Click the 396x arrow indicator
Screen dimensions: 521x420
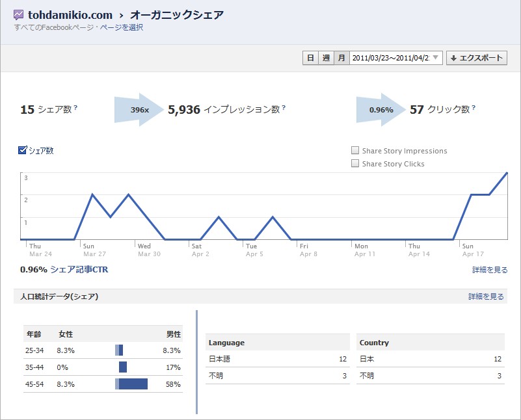click(x=139, y=110)
